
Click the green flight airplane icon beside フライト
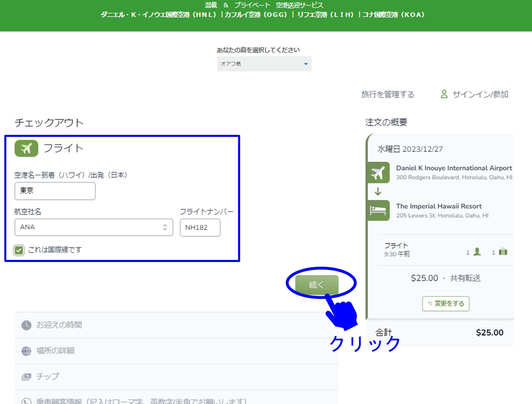26,148
